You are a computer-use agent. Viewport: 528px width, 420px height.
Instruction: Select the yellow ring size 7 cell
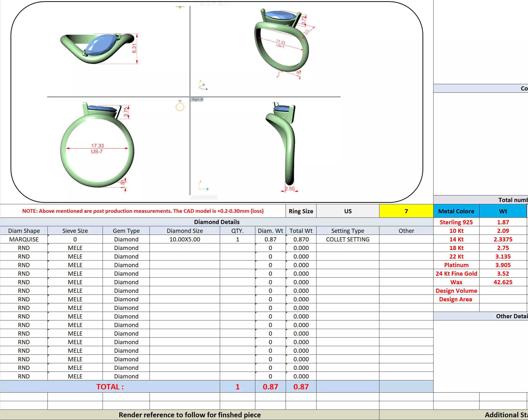click(x=406, y=211)
